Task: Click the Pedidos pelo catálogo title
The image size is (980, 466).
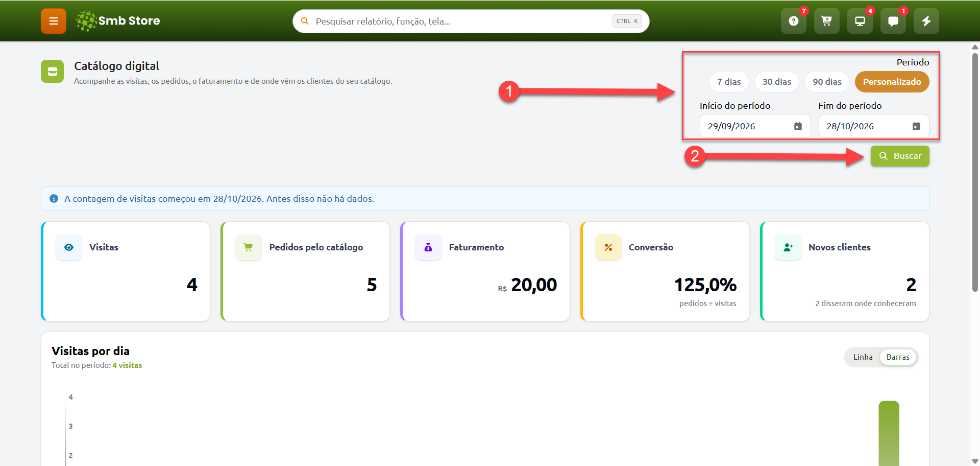Action: pyautogui.click(x=316, y=247)
